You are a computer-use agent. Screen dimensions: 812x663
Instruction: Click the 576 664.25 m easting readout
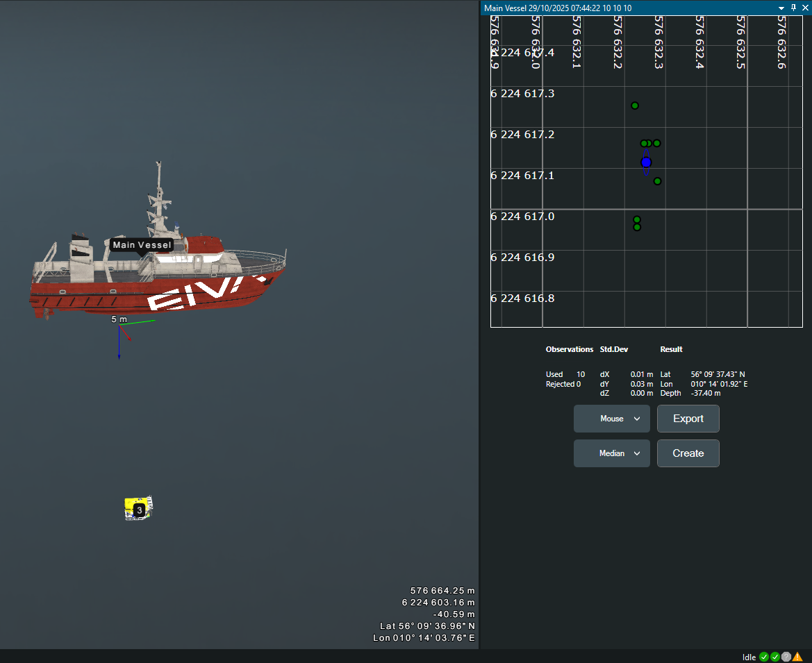pos(442,591)
